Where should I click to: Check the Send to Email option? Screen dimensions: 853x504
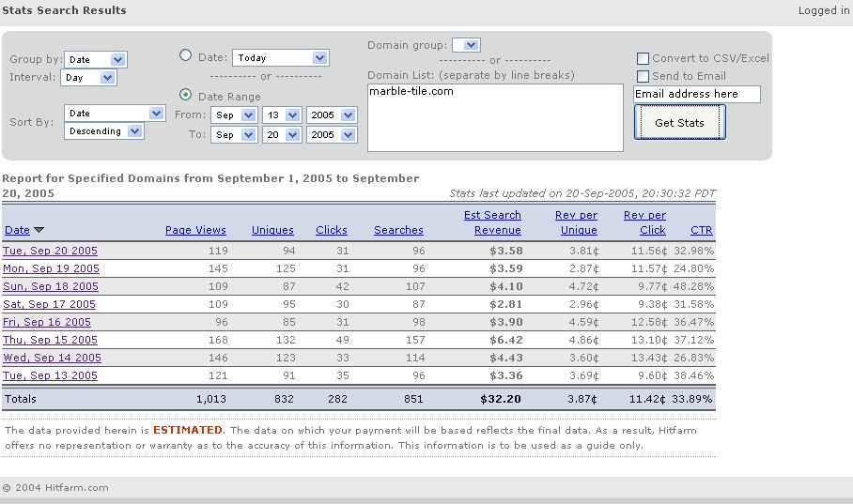tap(643, 76)
